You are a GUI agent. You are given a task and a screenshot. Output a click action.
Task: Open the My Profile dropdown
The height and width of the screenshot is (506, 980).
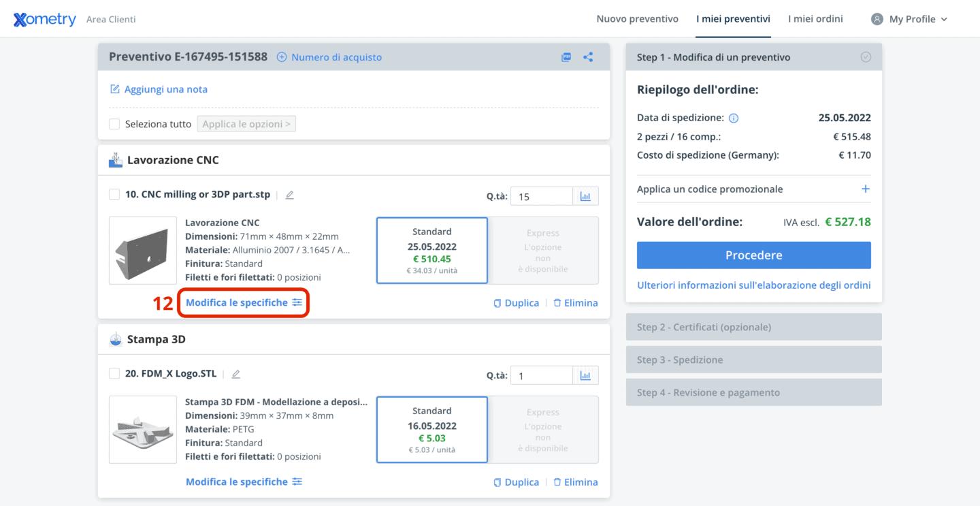coord(909,19)
